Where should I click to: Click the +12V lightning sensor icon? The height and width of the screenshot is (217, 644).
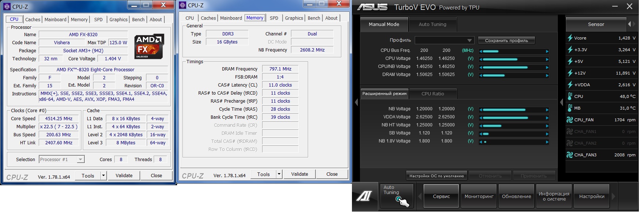(x=570, y=73)
